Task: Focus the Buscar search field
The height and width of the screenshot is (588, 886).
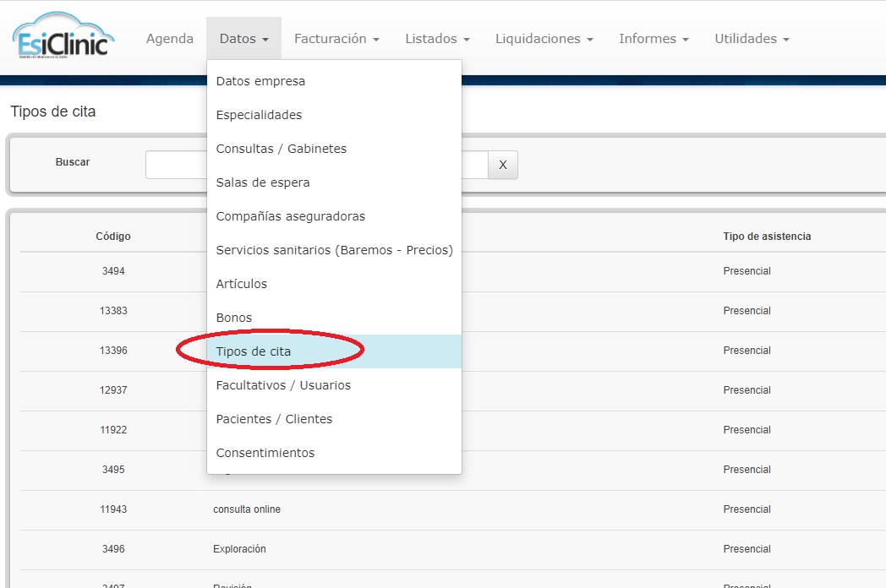Action: pyautogui.click(x=316, y=165)
